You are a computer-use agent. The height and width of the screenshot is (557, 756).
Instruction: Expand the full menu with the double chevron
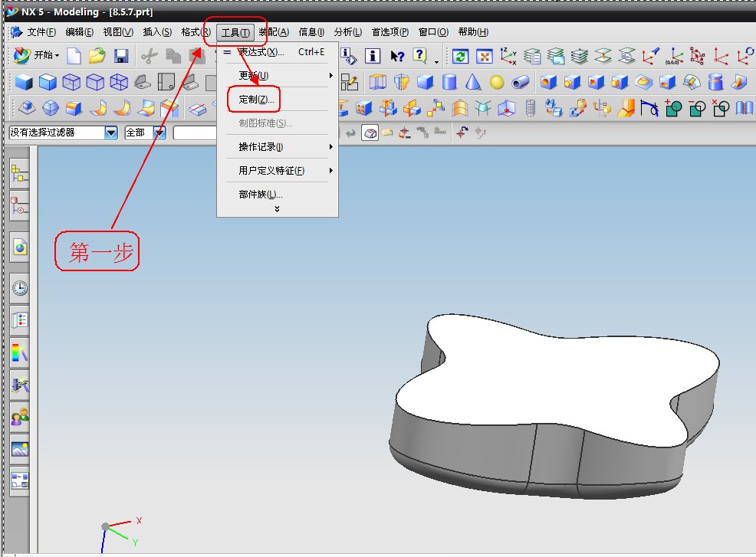[277, 209]
